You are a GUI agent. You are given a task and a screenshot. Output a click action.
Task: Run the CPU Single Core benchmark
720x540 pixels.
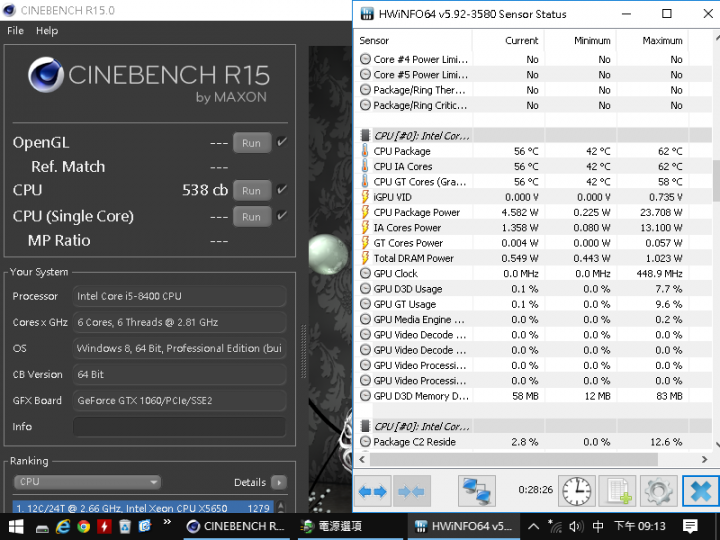[252, 217]
